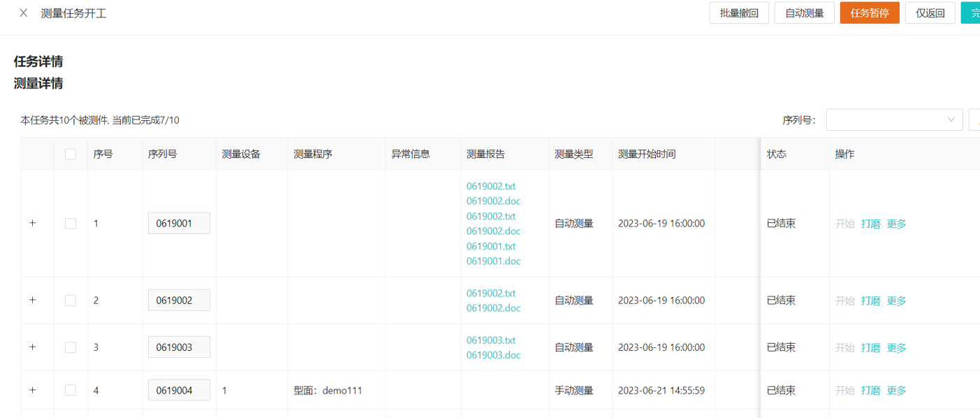Viewport: 980px width, 418px height.
Task: Expand row 4 with the plus icon
Action: tap(32, 391)
